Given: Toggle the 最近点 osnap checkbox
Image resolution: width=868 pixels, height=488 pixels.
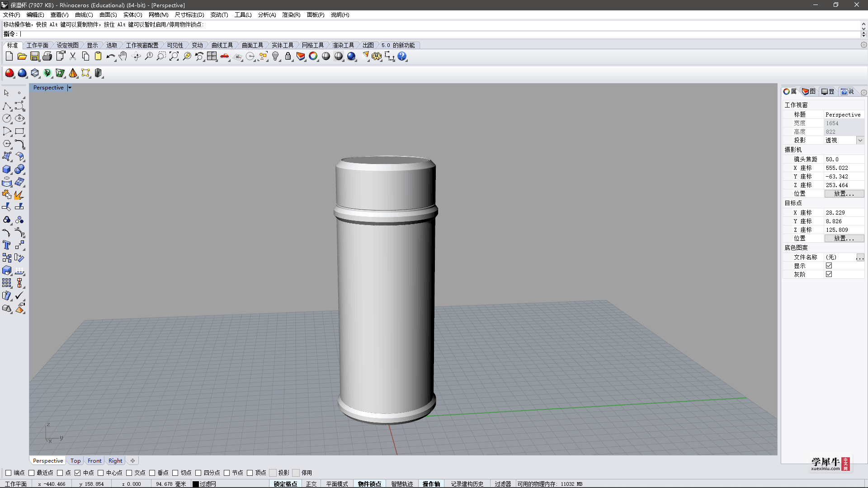Looking at the screenshot, I should [31, 473].
